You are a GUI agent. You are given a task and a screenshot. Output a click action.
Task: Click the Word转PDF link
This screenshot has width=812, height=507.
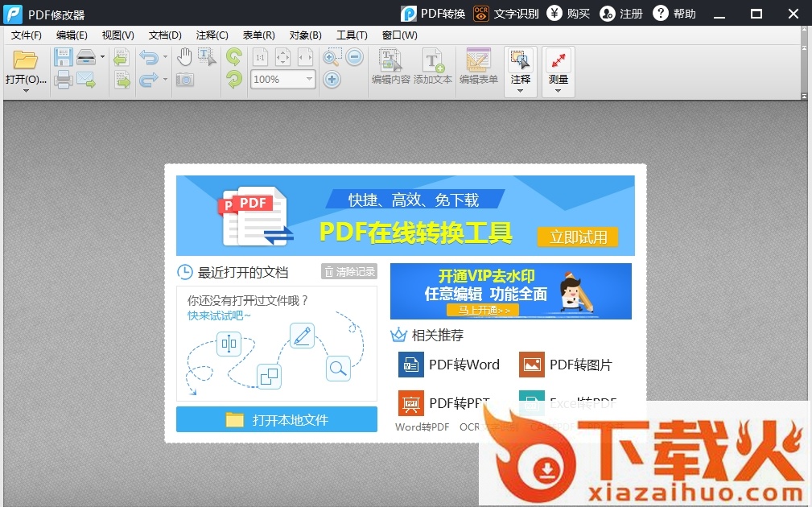point(422,427)
